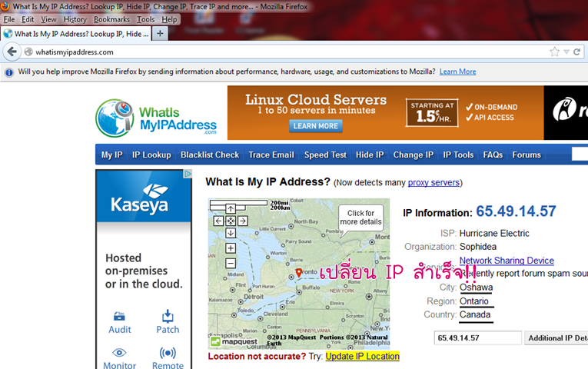Click the bookmark star icon

555,52
